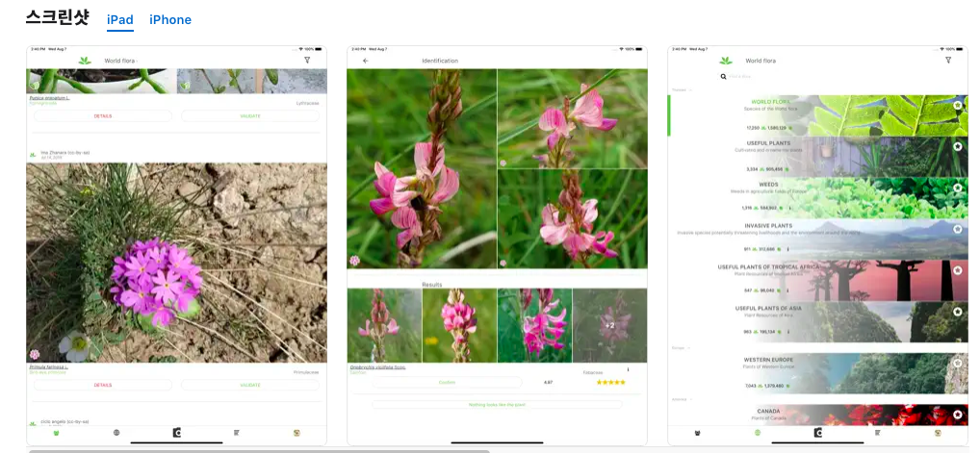Viewport: 980px width, 453px height.
Task: Open the large sainfoin photo in the Identification screenshot
Action: 422,168
